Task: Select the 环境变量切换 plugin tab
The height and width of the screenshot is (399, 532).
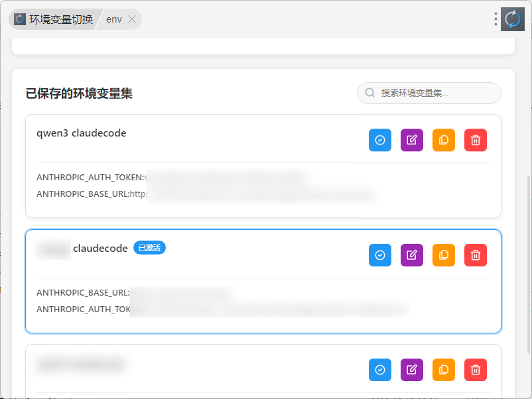Action: 54,19
